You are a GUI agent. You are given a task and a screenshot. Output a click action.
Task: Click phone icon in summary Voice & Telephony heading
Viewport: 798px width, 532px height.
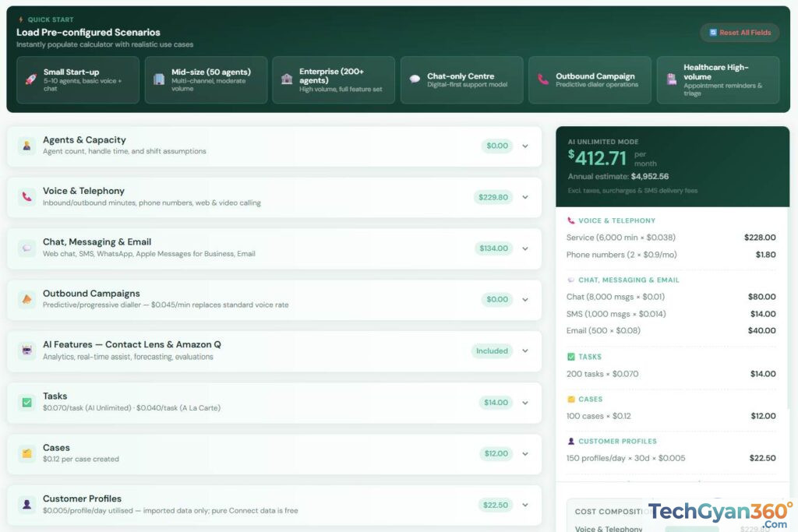(571, 220)
